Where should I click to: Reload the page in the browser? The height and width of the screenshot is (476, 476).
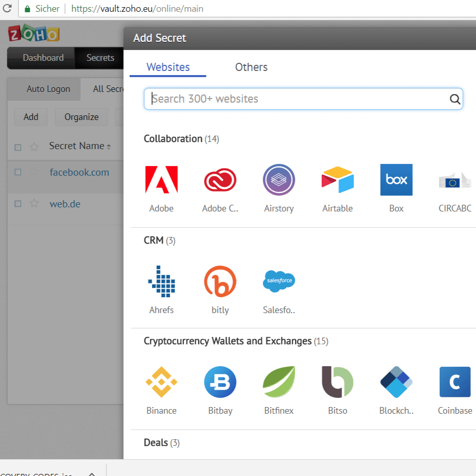(7, 8)
